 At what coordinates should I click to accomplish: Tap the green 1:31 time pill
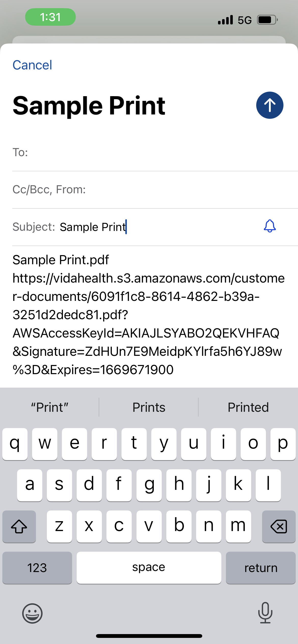pyautogui.click(x=50, y=17)
